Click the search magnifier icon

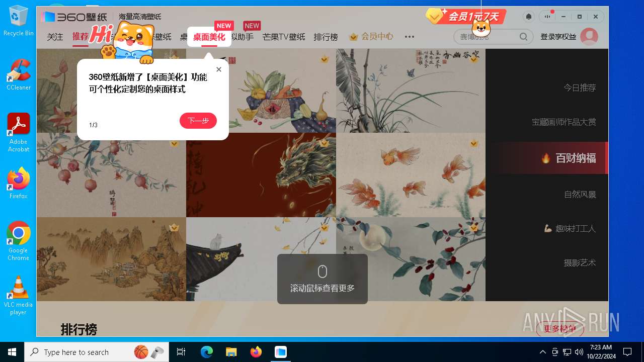pyautogui.click(x=524, y=37)
